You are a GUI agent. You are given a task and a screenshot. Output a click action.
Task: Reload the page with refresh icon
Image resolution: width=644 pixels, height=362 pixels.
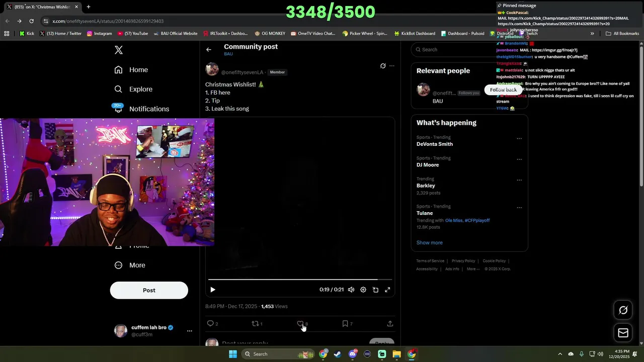[31, 21]
